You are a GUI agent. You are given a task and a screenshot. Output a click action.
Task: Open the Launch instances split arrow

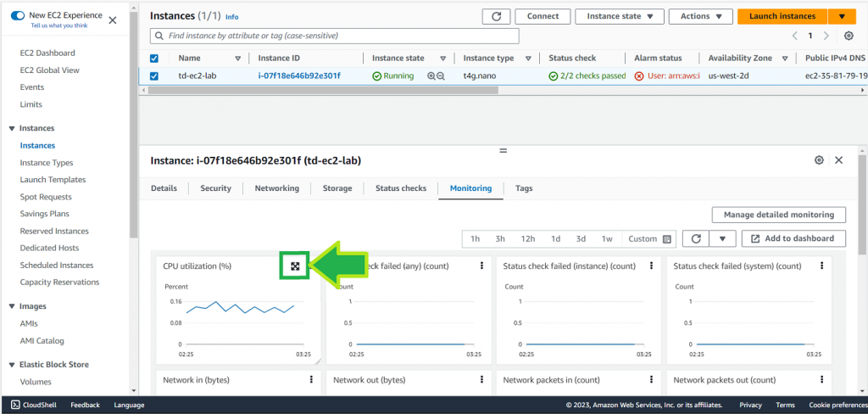(841, 16)
